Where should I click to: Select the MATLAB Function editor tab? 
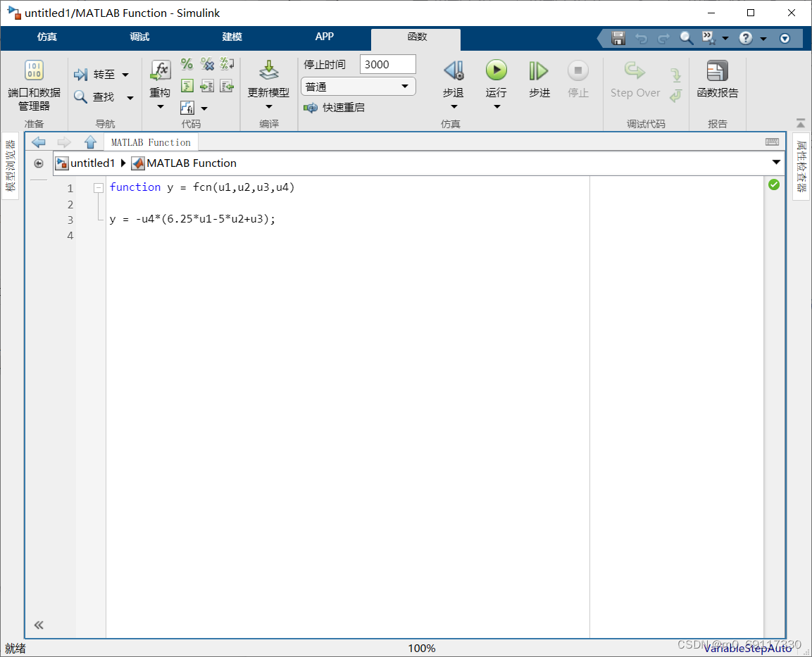tap(151, 142)
